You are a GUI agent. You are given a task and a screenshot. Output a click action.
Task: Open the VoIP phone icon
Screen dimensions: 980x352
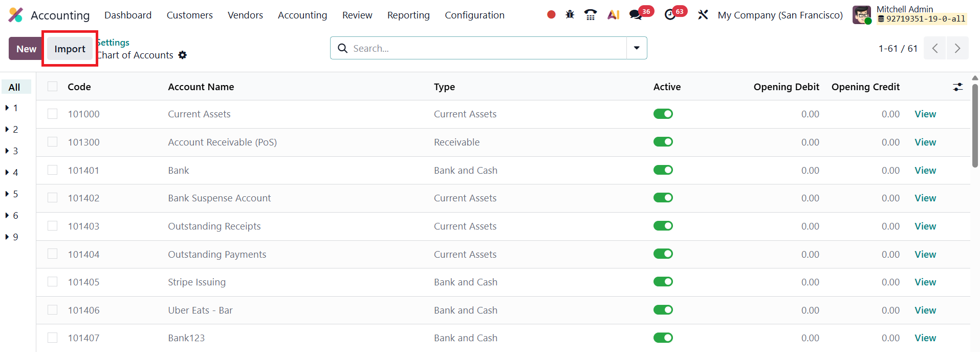591,15
